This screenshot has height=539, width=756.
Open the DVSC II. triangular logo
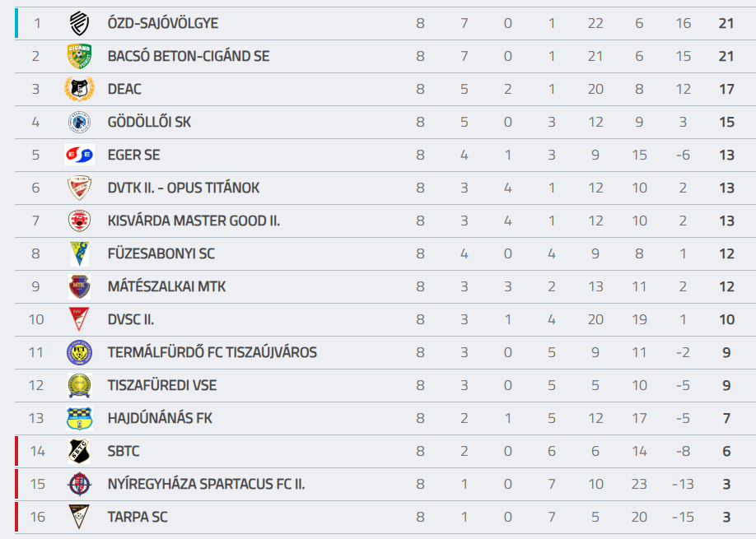tap(79, 319)
